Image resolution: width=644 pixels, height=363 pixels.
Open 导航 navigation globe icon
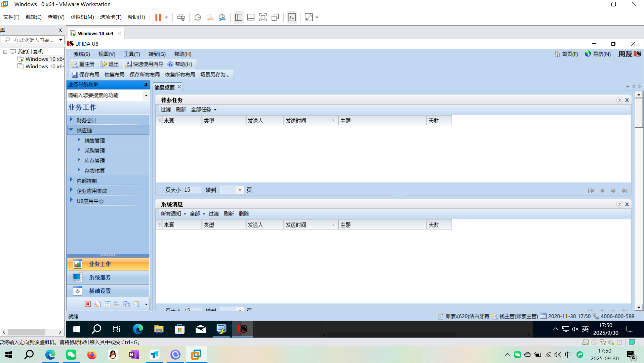click(588, 54)
